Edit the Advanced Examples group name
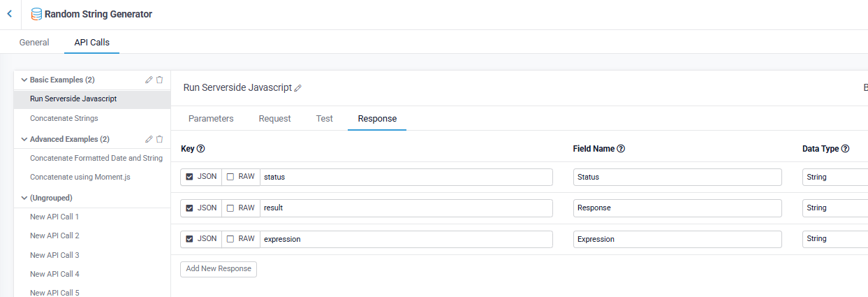This screenshot has height=297, width=868. [149, 140]
